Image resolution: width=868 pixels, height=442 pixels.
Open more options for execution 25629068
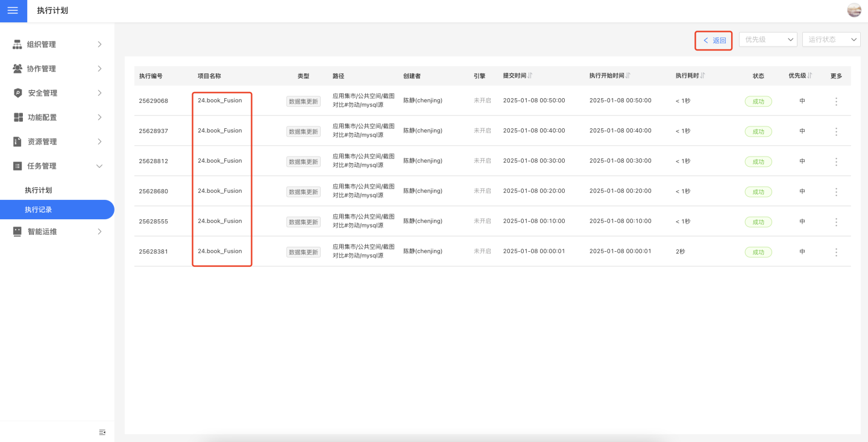pyautogui.click(x=836, y=101)
